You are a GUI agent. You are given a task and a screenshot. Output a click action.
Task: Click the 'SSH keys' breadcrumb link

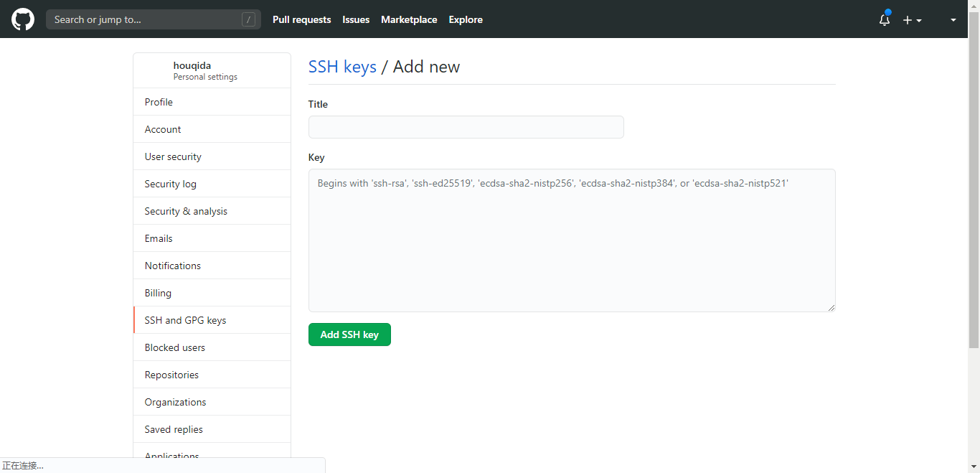(342, 67)
